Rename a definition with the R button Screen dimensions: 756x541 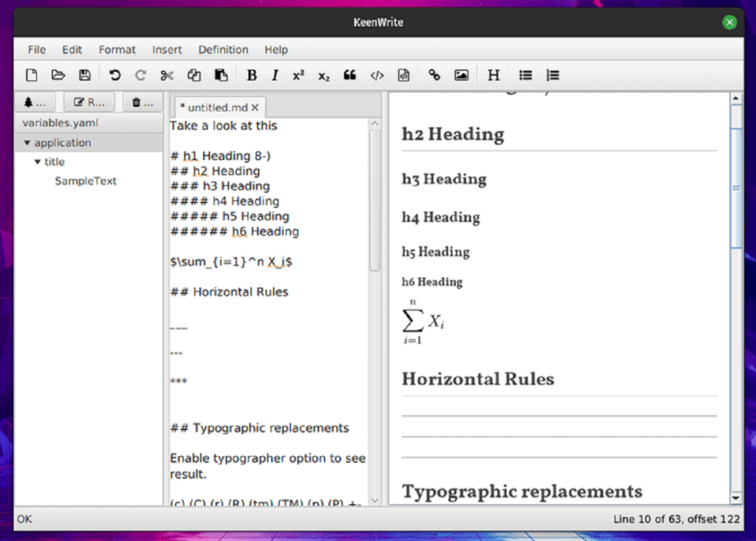click(x=88, y=101)
